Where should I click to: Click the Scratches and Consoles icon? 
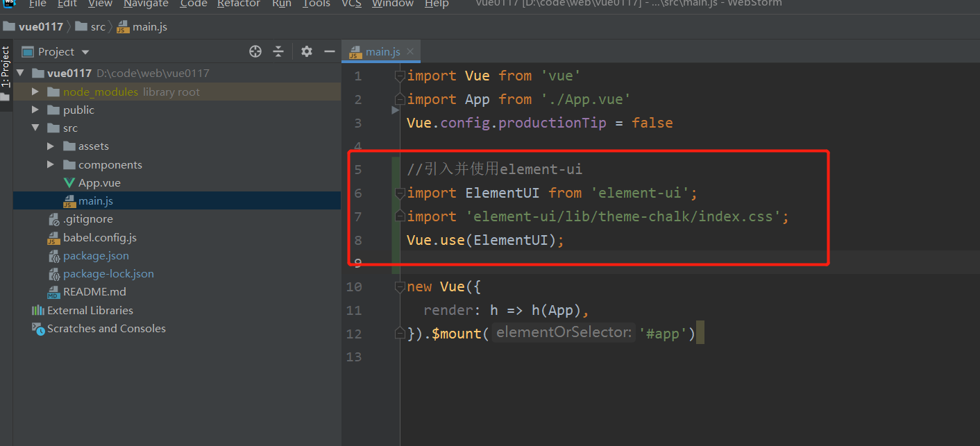click(38, 329)
